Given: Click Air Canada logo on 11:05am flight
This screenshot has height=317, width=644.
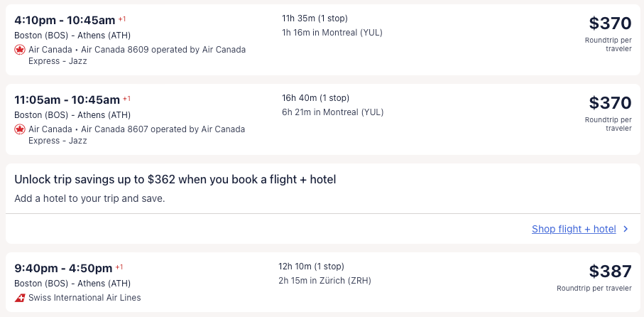Looking at the screenshot, I should tap(20, 129).
